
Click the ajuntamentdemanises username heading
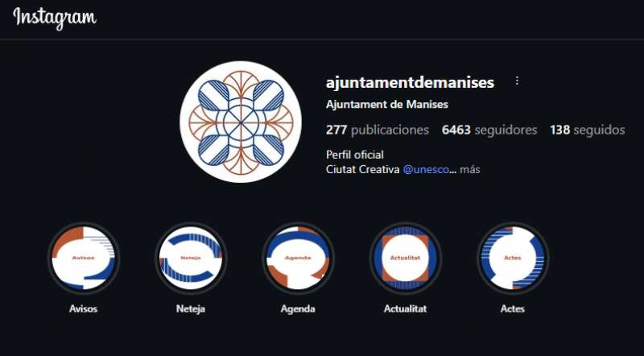tap(411, 83)
